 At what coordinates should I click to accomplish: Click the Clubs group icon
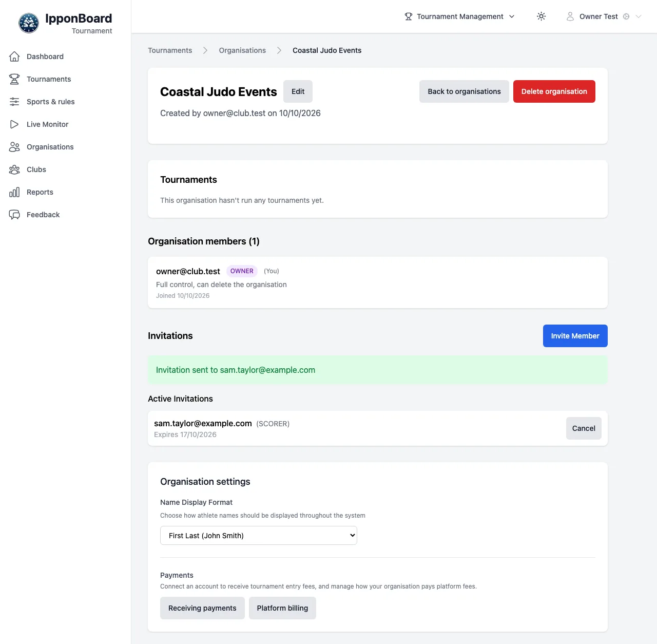[x=14, y=169]
